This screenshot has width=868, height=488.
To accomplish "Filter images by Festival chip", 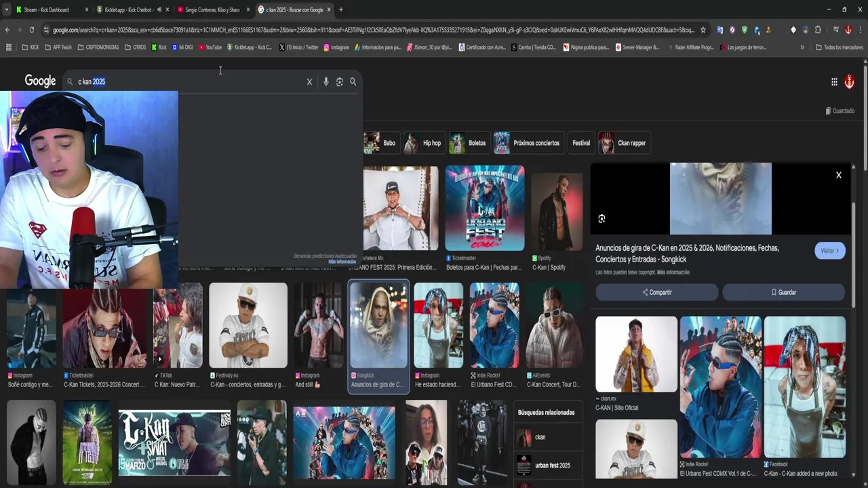I will tap(580, 143).
